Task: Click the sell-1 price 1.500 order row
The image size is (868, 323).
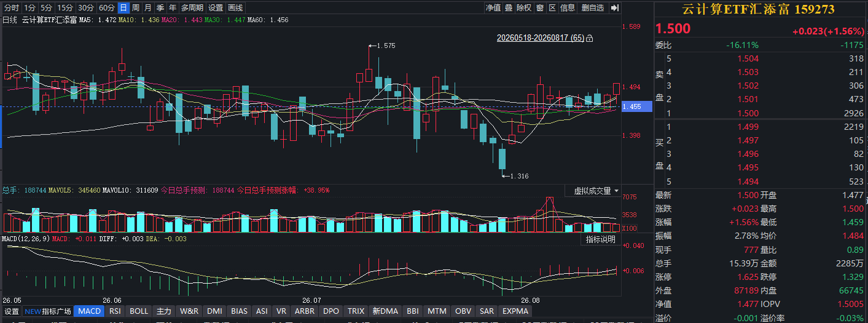Action: pyautogui.click(x=760, y=113)
